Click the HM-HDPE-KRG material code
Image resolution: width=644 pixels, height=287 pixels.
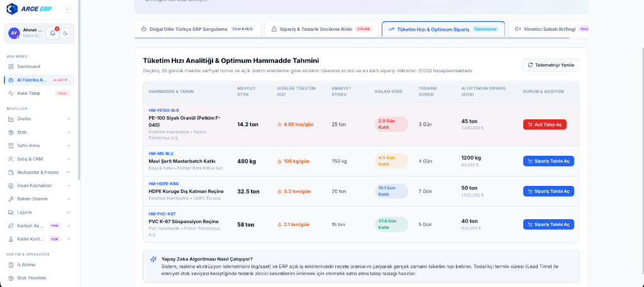point(164,183)
